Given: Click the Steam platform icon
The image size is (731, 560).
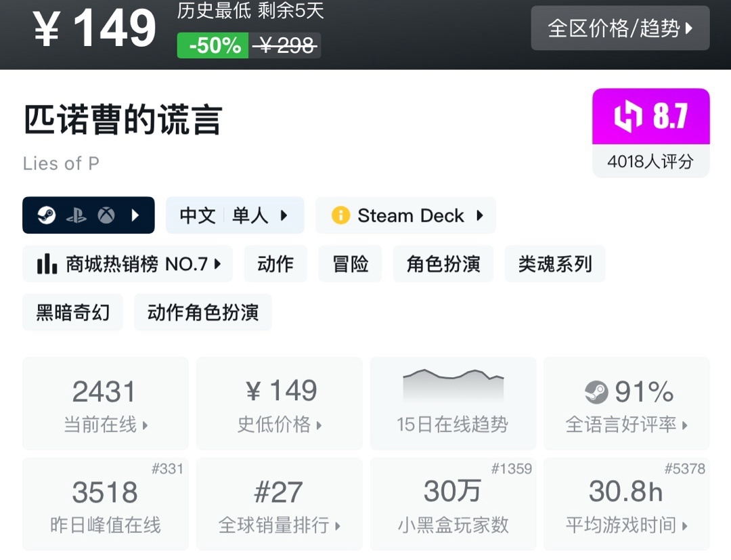Looking at the screenshot, I should 46,215.
